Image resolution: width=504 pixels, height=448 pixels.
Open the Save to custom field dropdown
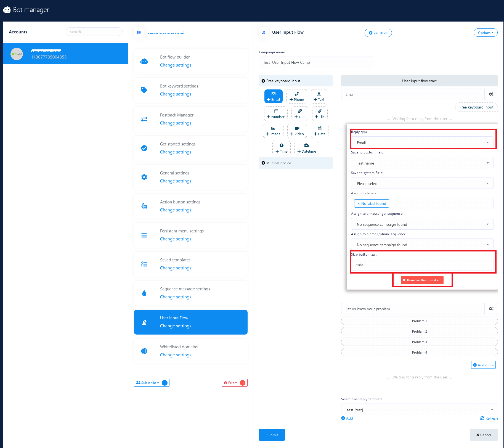pyautogui.click(x=422, y=163)
